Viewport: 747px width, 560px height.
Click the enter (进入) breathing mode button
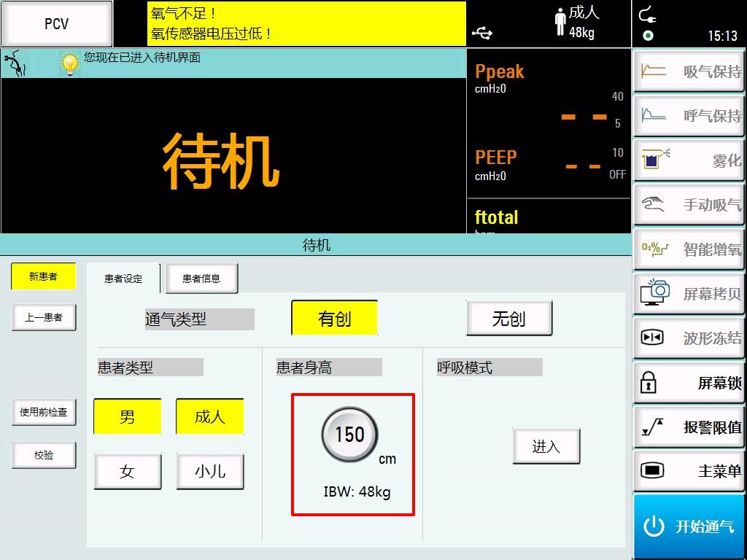point(546,446)
